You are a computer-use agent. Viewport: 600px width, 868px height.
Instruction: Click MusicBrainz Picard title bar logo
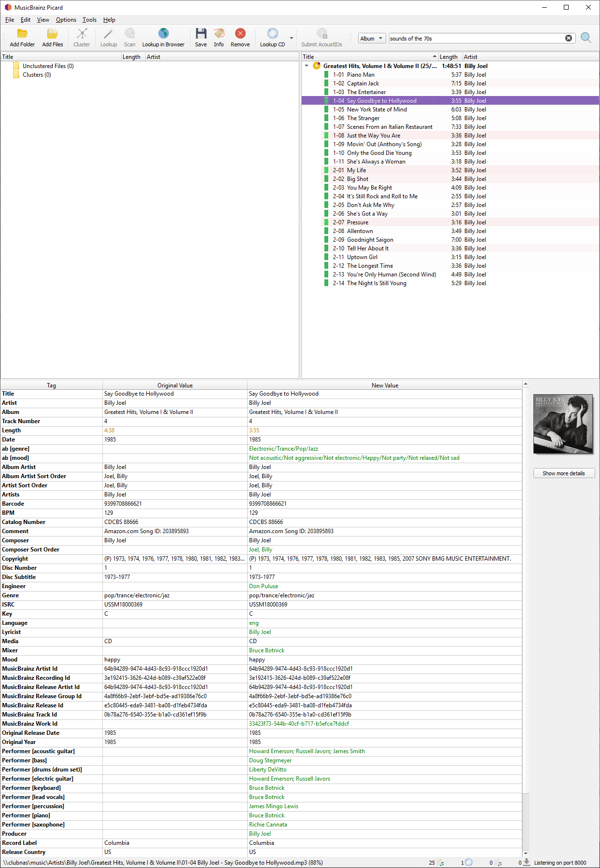point(8,7)
